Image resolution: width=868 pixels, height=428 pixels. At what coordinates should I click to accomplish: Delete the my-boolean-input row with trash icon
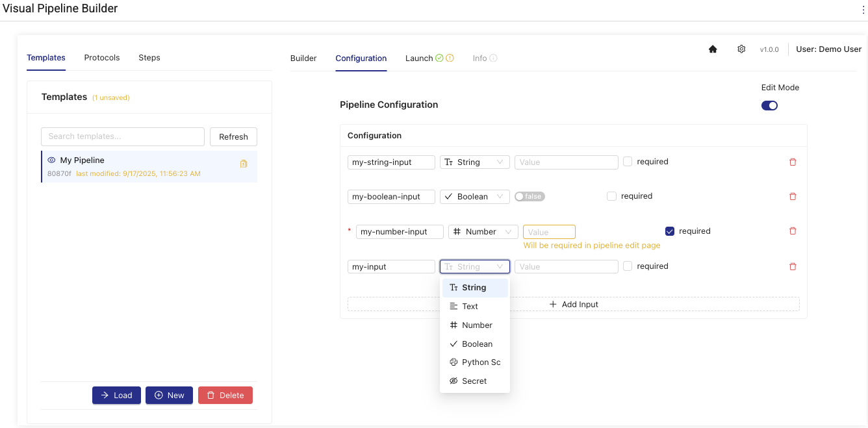coord(793,196)
